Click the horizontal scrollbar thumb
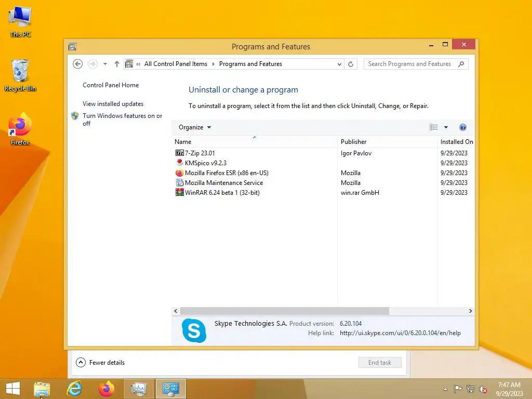 pyautogui.click(x=285, y=311)
